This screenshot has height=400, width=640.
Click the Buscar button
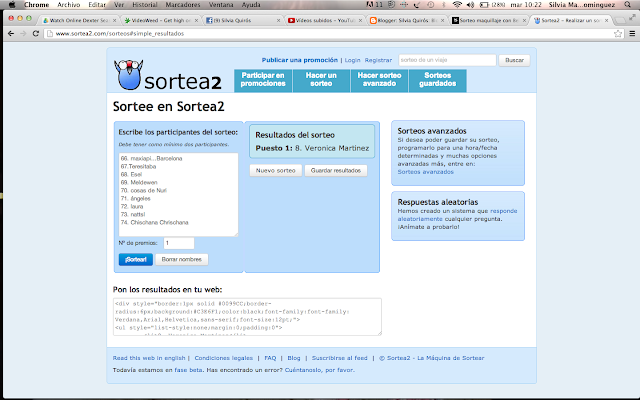(514, 60)
